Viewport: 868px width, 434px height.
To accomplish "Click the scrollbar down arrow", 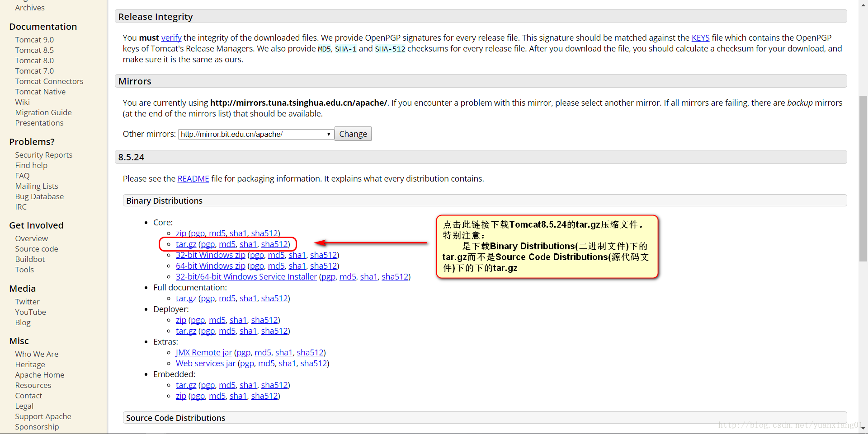I will [x=863, y=428].
